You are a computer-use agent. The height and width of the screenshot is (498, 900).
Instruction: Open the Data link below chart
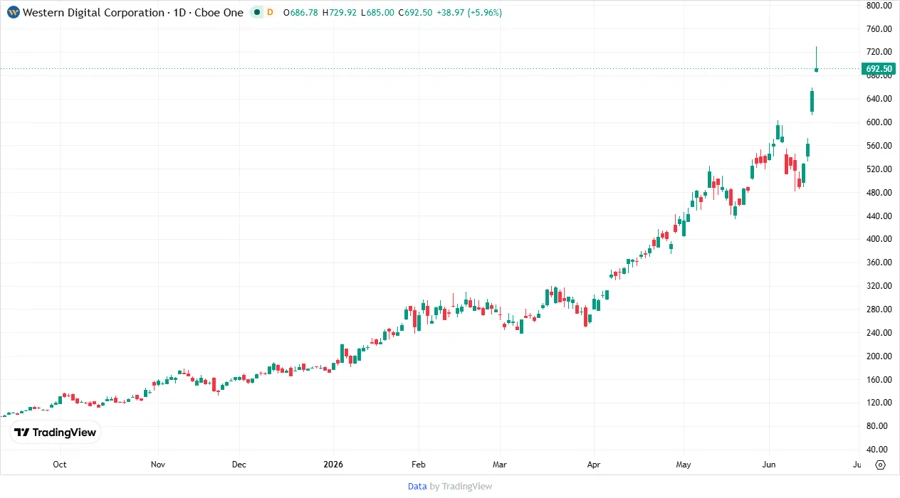[417, 487]
